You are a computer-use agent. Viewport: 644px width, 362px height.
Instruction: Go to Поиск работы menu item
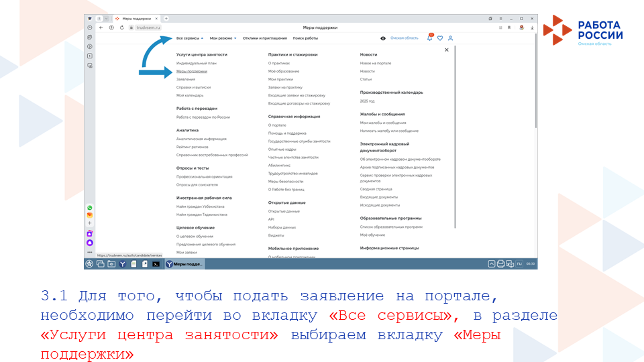[305, 38]
